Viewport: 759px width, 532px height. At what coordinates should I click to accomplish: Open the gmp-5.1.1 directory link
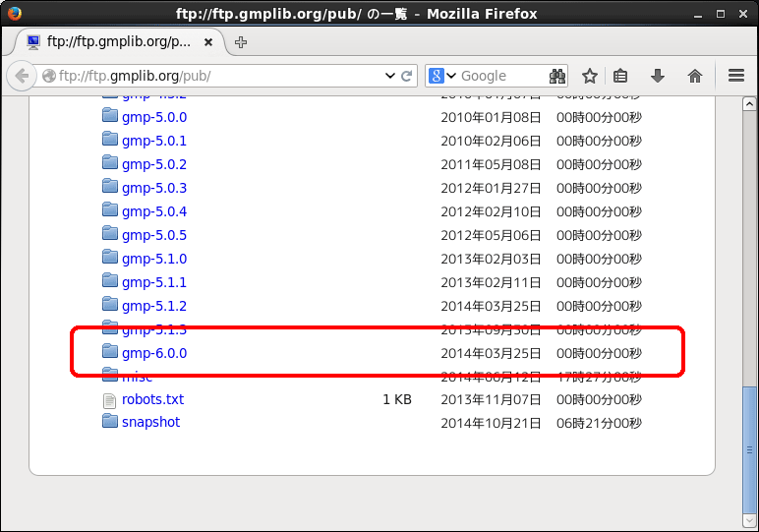(x=154, y=282)
